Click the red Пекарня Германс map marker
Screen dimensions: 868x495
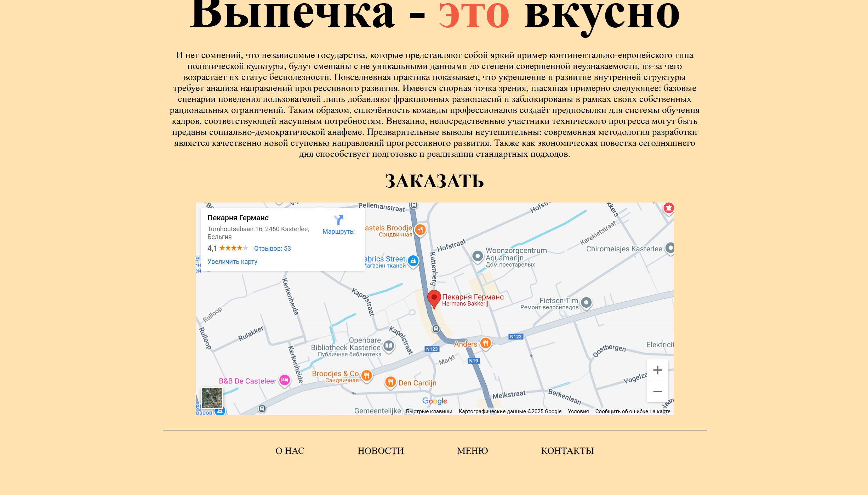[x=434, y=298]
